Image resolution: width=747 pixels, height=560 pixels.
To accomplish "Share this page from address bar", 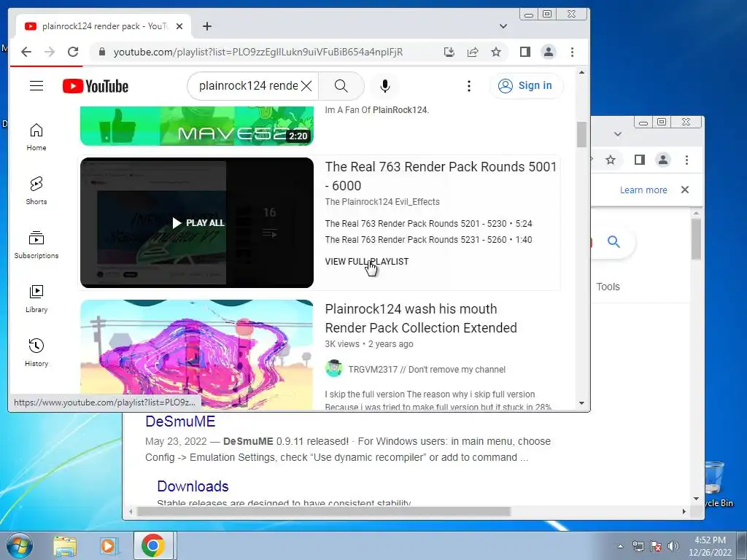I will (473, 52).
